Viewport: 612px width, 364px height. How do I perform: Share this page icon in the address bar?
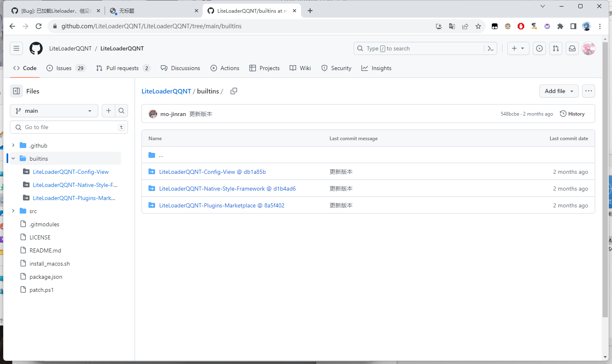click(465, 26)
